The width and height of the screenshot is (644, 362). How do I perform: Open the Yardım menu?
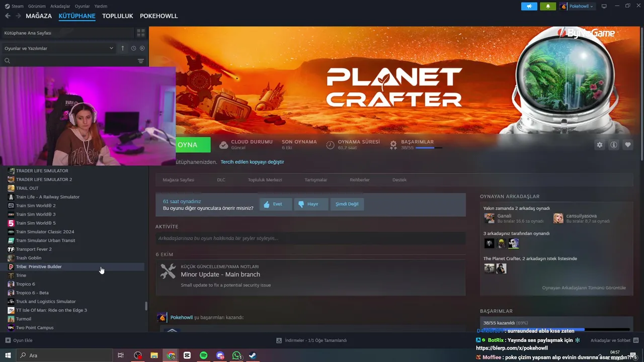click(101, 6)
